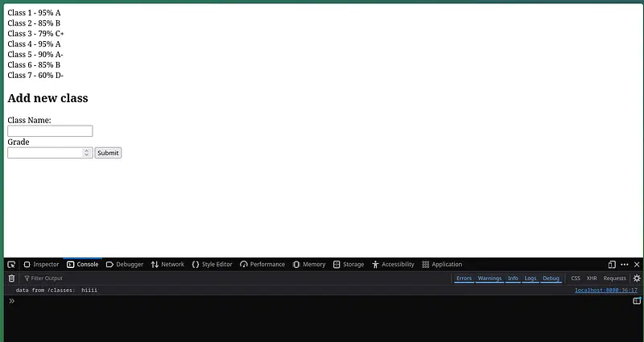
Task: Clear console output with the trash icon
Action: pos(11,278)
